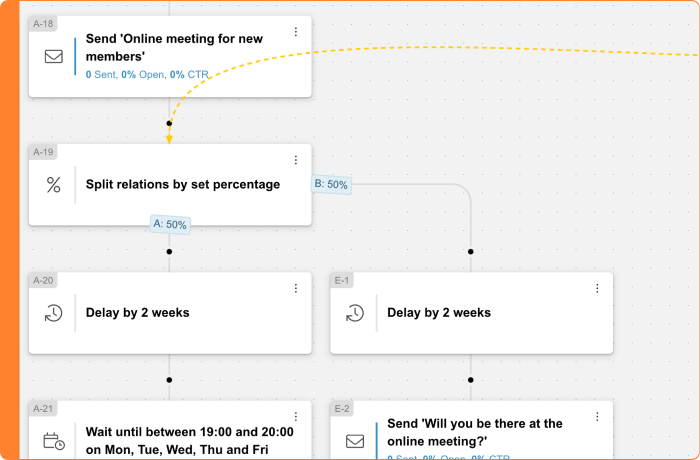Click the delay clock icon on A-20
The height and width of the screenshot is (460, 700).
click(x=54, y=313)
